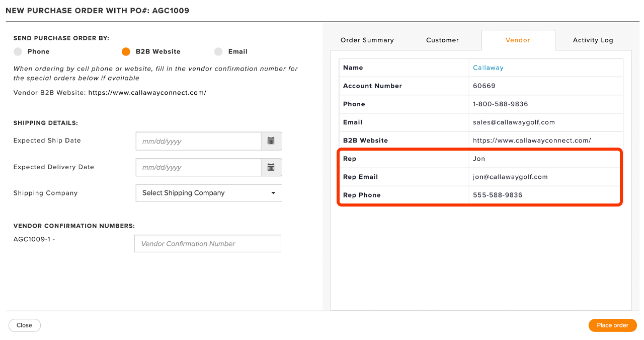Select the B2B Website radio option
The width and height of the screenshot is (644, 340).
pyautogui.click(x=126, y=51)
